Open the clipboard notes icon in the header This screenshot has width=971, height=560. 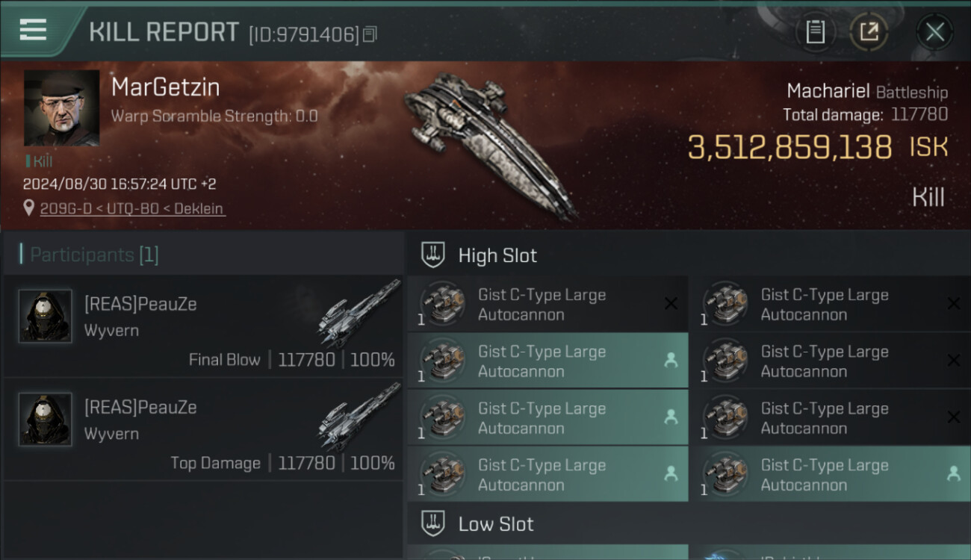(815, 32)
